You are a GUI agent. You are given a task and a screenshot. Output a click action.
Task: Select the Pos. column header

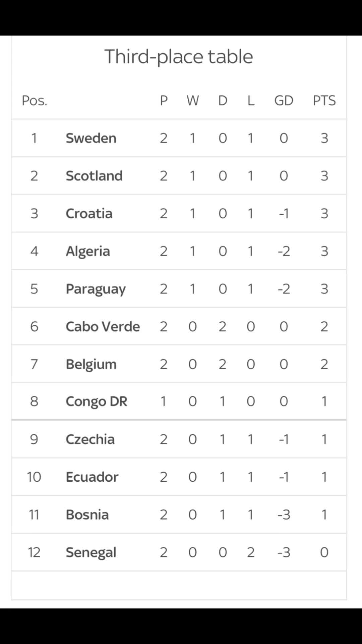[x=35, y=100]
